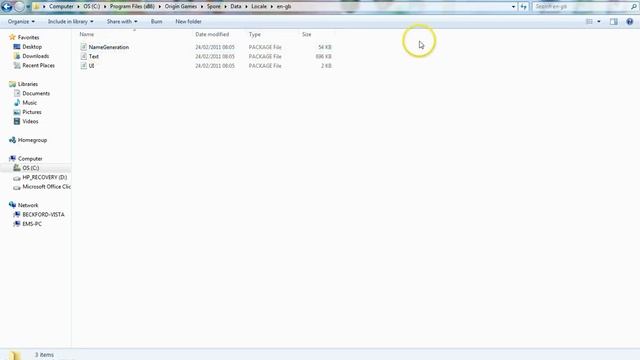Open the Videos library

[x=30, y=122]
